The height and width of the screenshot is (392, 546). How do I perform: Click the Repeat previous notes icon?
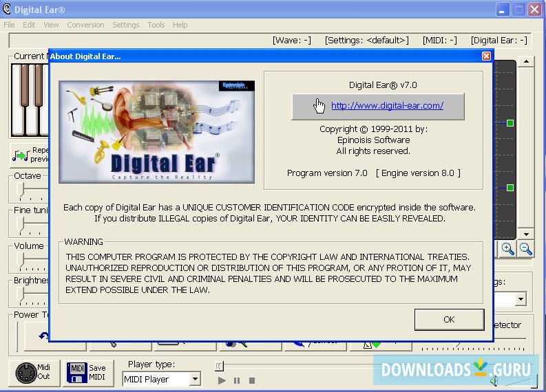(x=21, y=155)
